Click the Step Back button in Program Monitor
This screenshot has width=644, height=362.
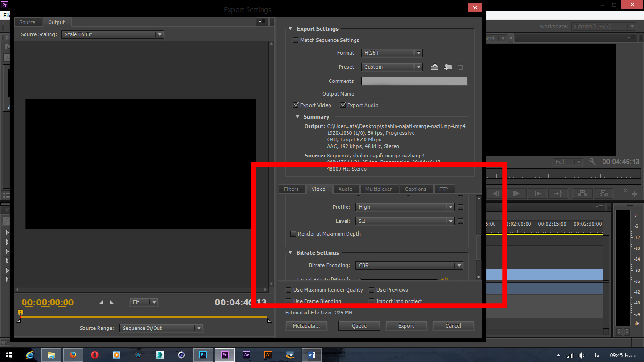click(495, 193)
